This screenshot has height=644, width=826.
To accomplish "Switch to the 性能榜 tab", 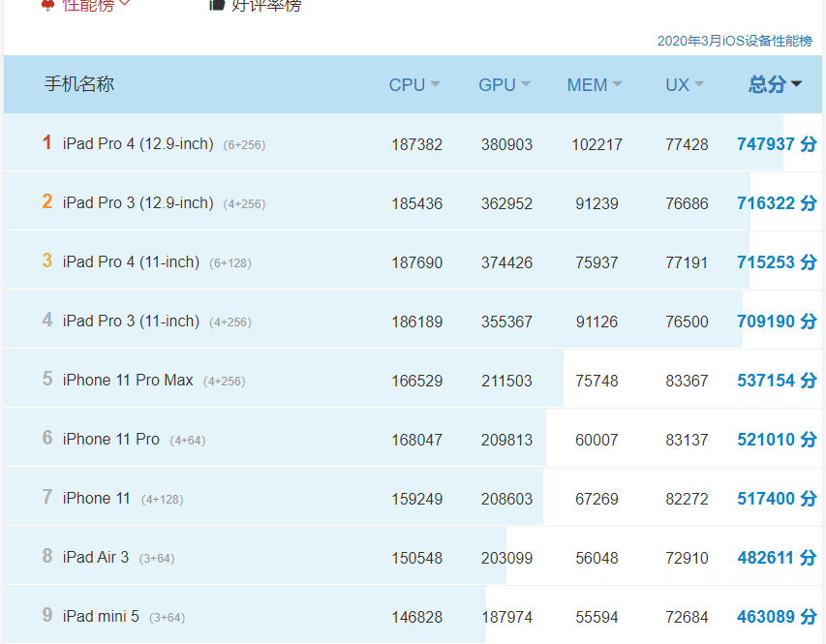I will [x=86, y=5].
